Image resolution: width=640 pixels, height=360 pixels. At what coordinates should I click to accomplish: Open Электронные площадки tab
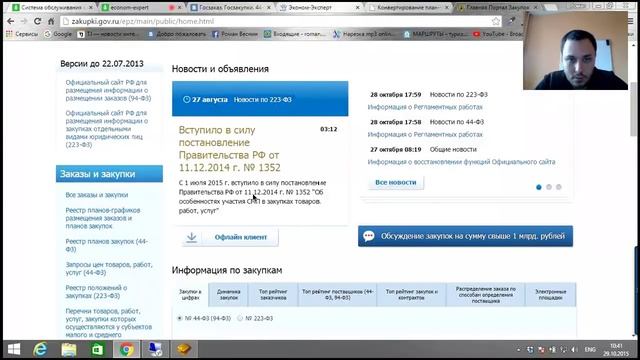click(551, 295)
